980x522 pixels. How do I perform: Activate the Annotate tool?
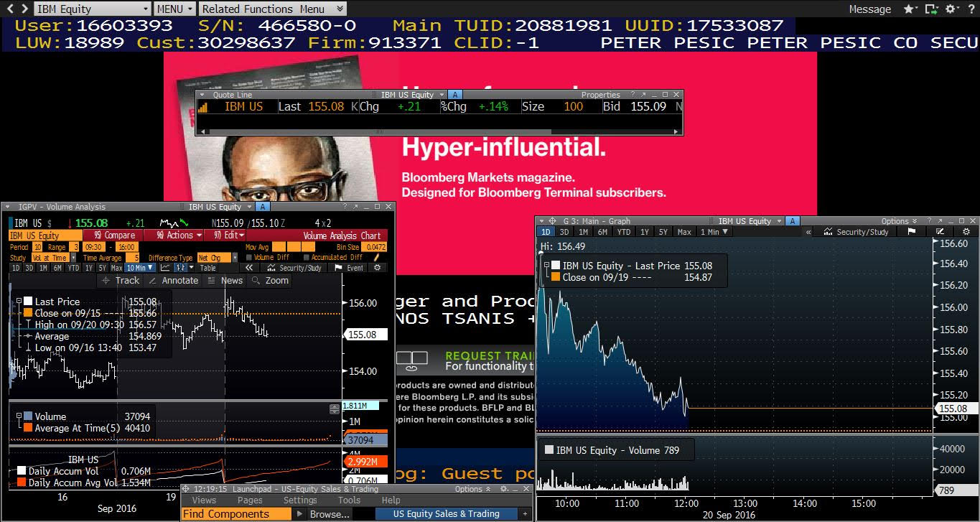coord(174,281)
